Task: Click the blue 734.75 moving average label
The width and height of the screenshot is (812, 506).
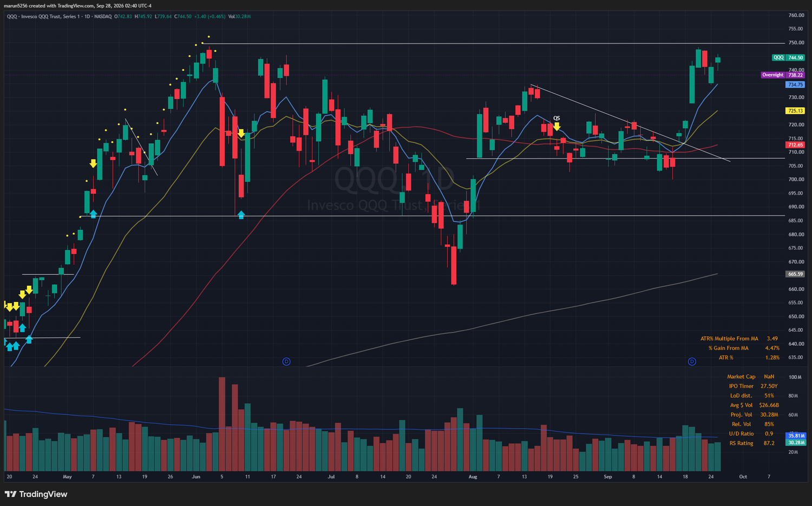Action: (x=795, y=84)
